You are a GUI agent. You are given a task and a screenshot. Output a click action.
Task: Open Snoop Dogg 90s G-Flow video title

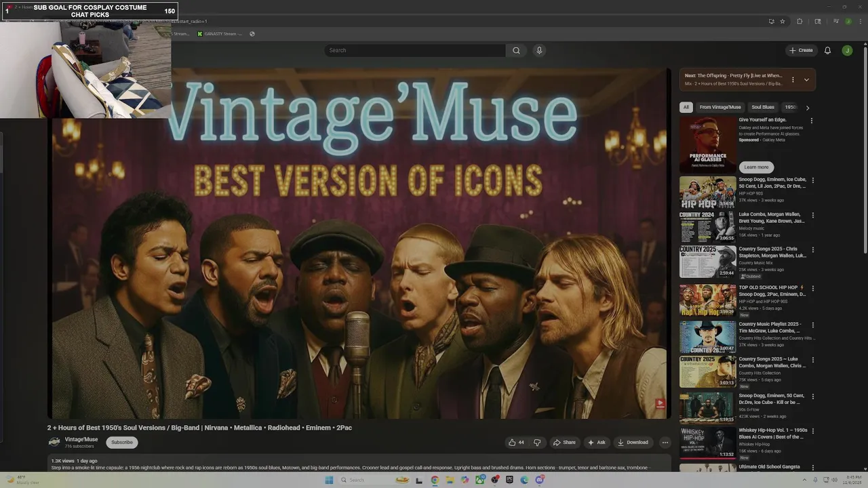click(x=772, y=399)
